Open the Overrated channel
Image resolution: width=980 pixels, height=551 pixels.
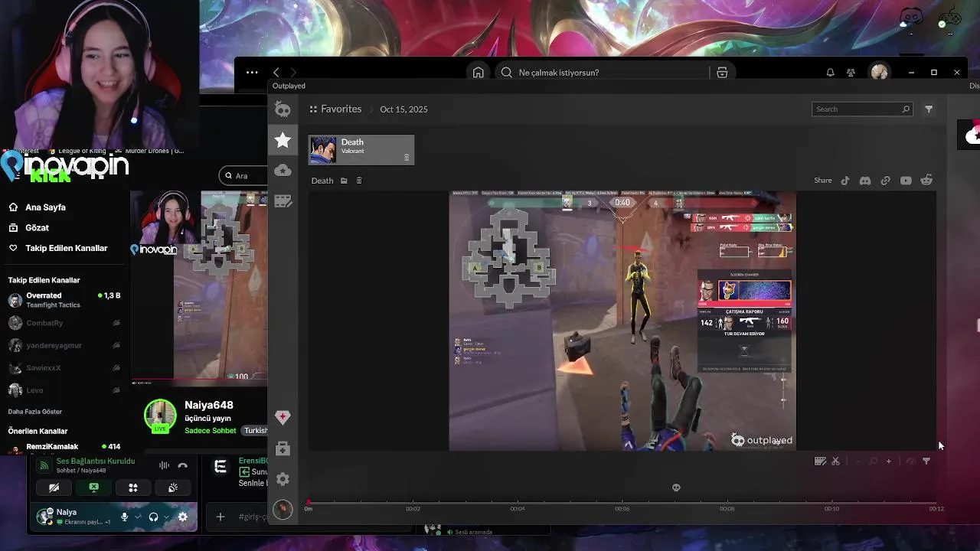tap(64, 300)
